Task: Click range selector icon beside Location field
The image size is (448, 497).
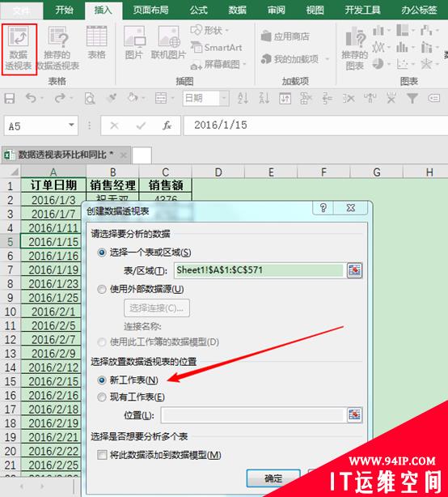Action: coord(354,415)
